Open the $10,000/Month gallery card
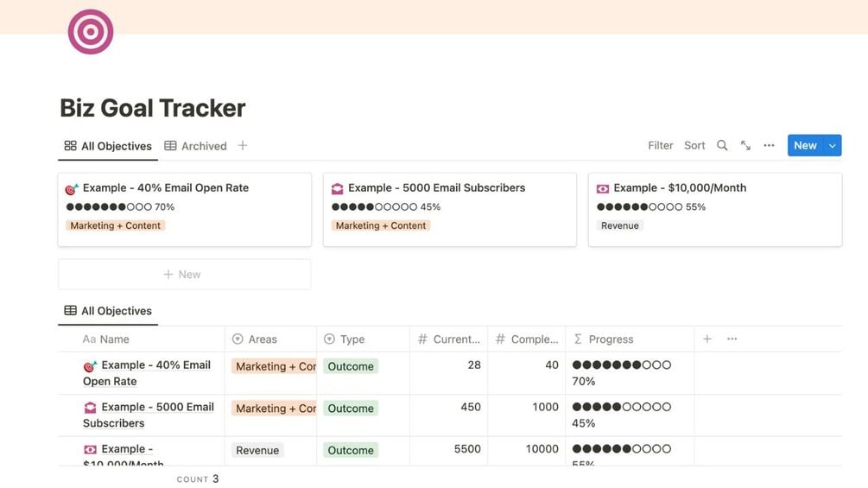868x488 pixels. tap(714, 209)
